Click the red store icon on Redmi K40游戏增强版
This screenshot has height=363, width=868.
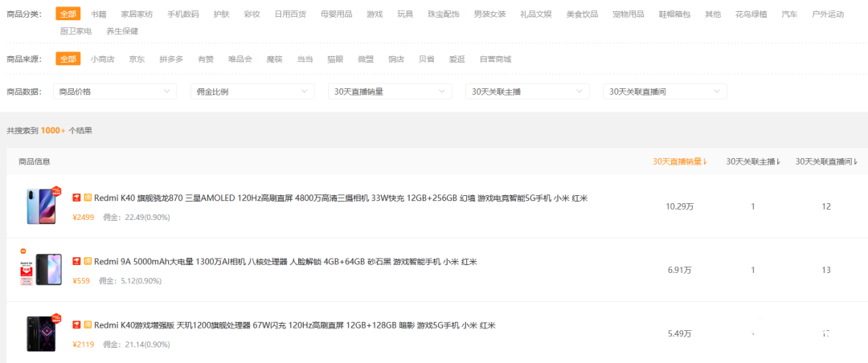tap(77, 324)
